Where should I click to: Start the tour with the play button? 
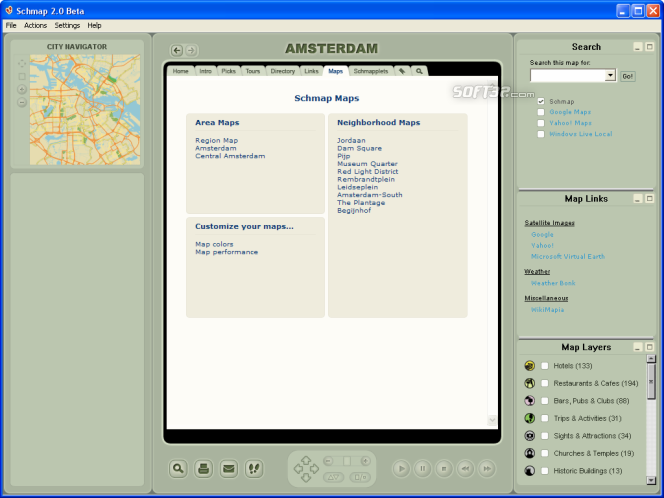click(x=401, y=469)
